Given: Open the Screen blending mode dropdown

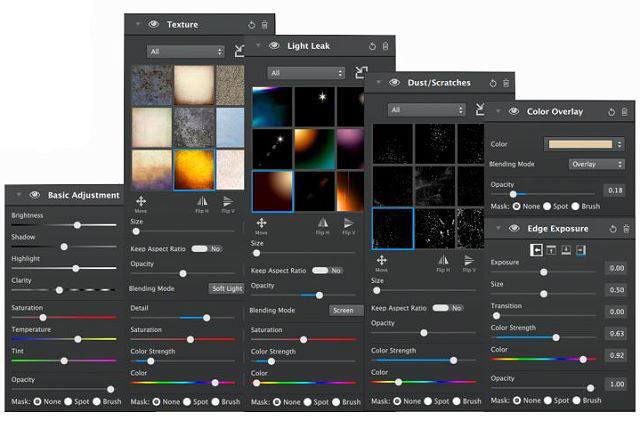Looking at the screenshot, I should click(346, 310).
